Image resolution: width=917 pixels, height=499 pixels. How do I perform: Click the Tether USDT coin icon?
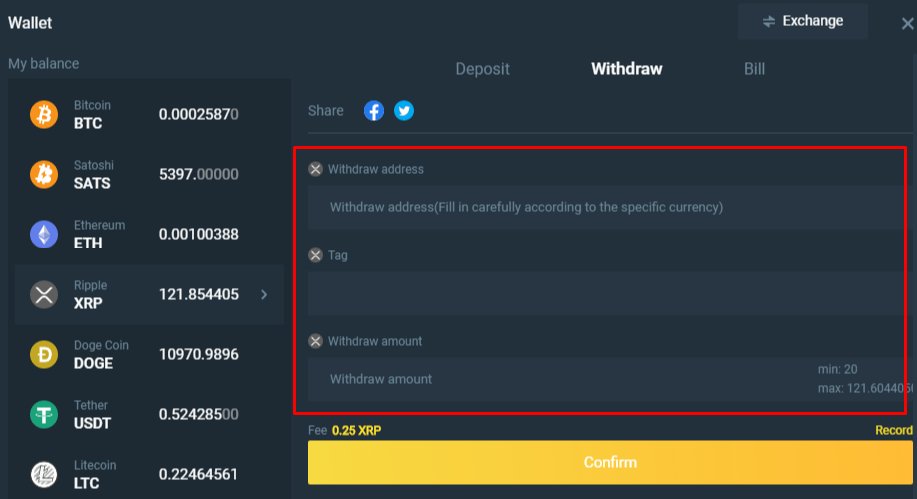tap(44, 414)
